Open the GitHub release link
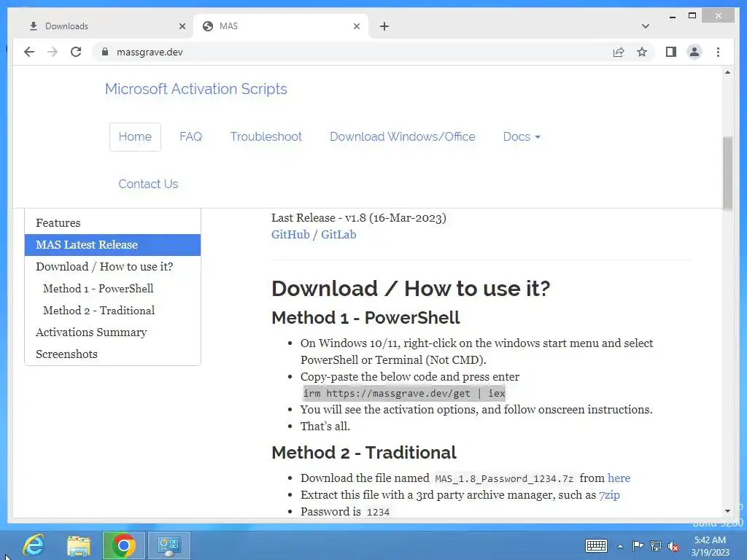Viewport: 747px width, 560px height. [290, 234]
